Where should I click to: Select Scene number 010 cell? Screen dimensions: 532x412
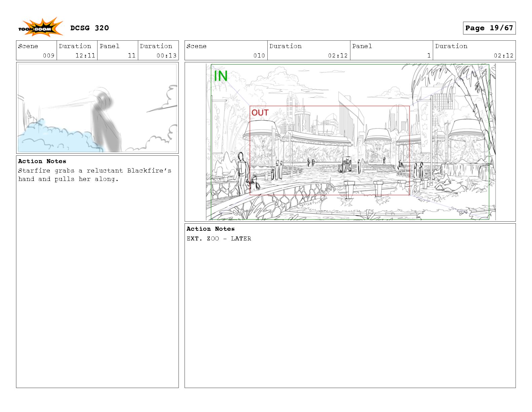click(x=226, y=50)
